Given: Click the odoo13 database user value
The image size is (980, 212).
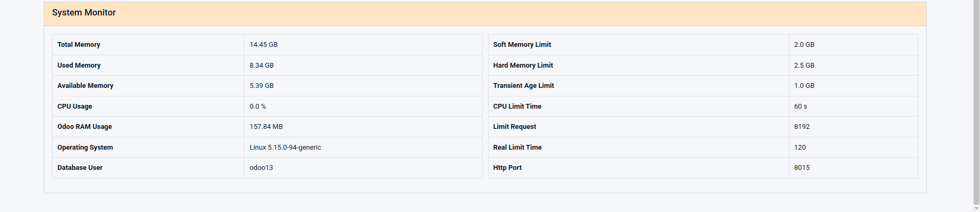Looking at the screenshot, I should pos(261,168).
